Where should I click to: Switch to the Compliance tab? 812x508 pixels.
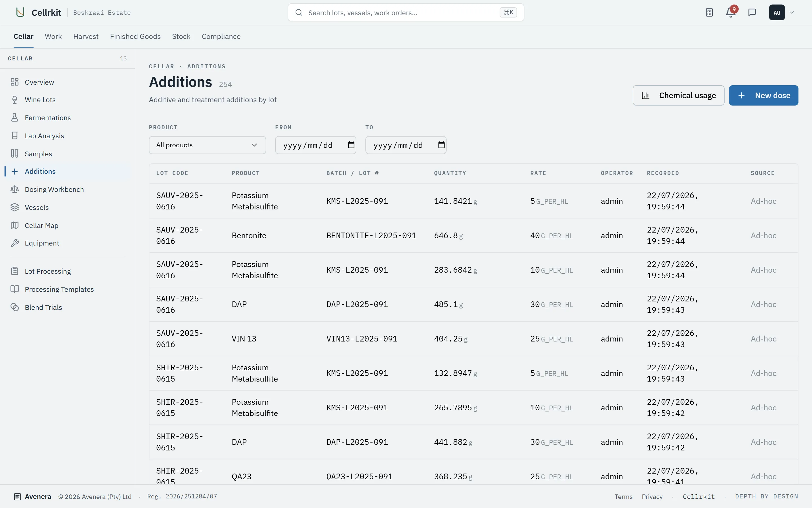[221, 36]
